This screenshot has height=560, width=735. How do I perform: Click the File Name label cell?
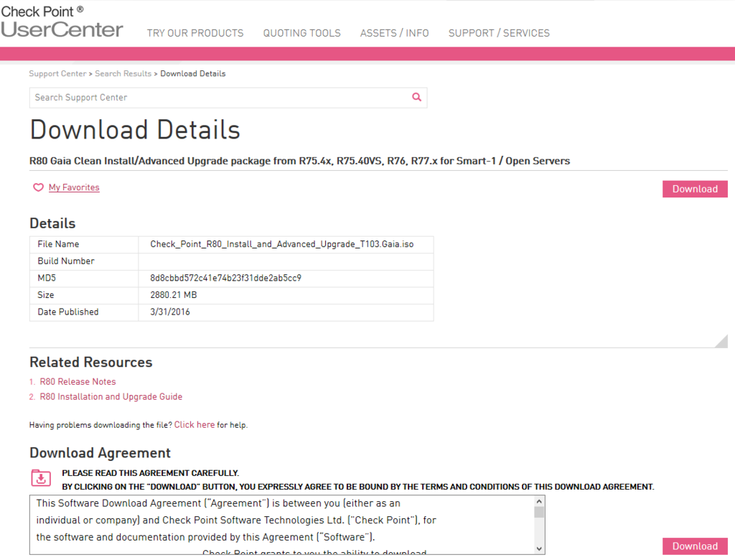point(84,244)
